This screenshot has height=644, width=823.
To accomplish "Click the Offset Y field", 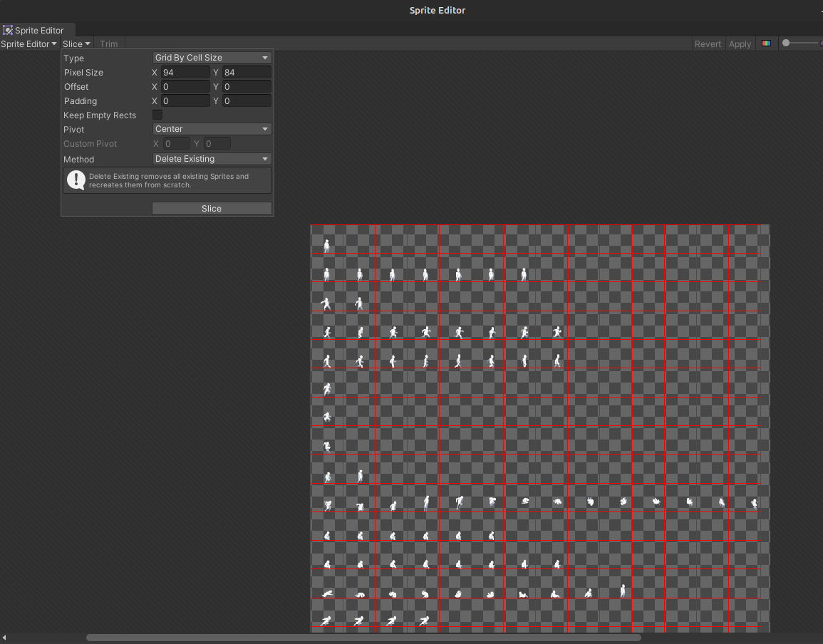I will click(x=247, y=87).
